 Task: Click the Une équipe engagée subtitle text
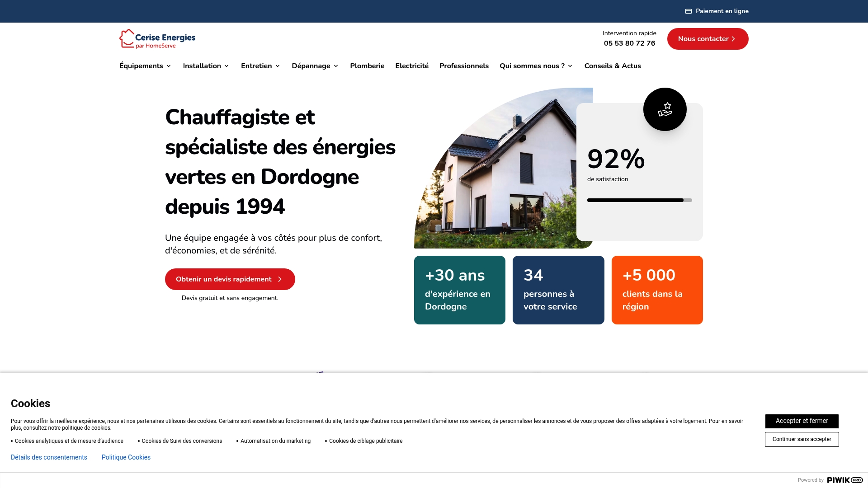point(274,244)
